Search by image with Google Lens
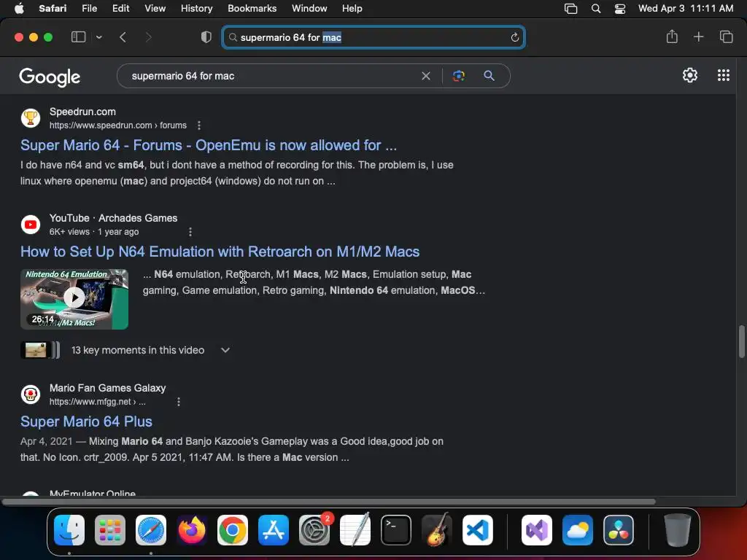747x560 pixels. click(458, 76)
